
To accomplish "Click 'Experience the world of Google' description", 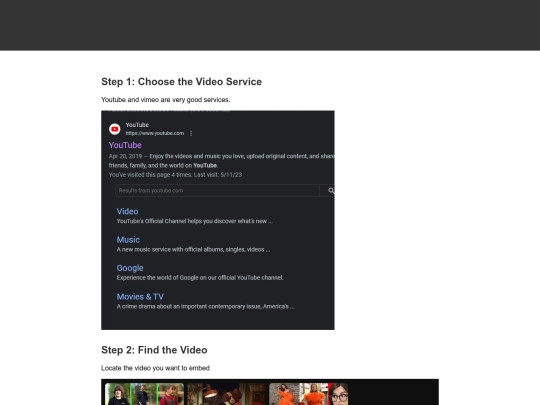I will 200,278.
